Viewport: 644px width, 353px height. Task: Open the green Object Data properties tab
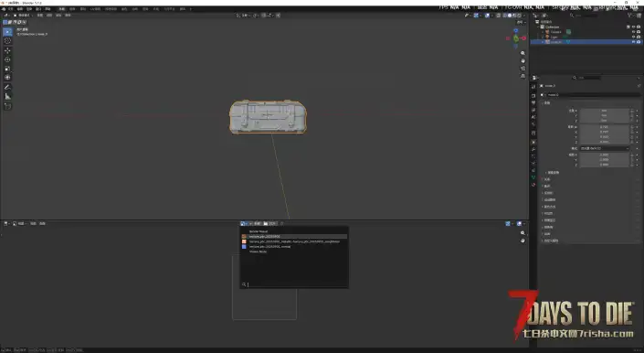pos(533,177)
